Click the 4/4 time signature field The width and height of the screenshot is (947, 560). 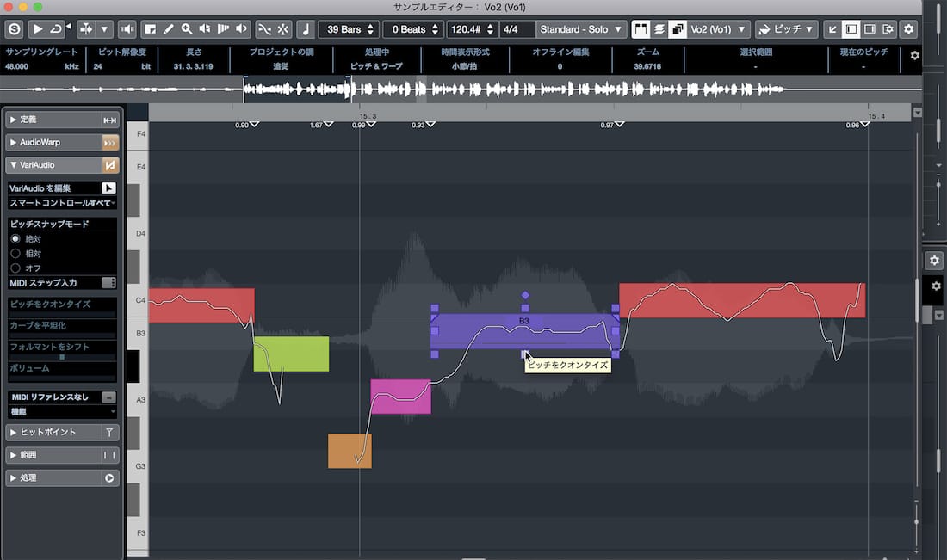pos(517,29)
